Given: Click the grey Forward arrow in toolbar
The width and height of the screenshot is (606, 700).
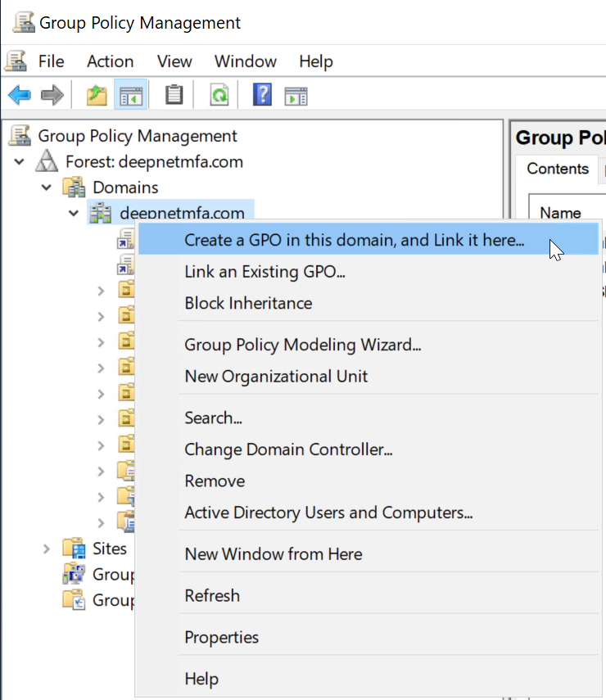Looking at the screenshot, I should point(52,96).
